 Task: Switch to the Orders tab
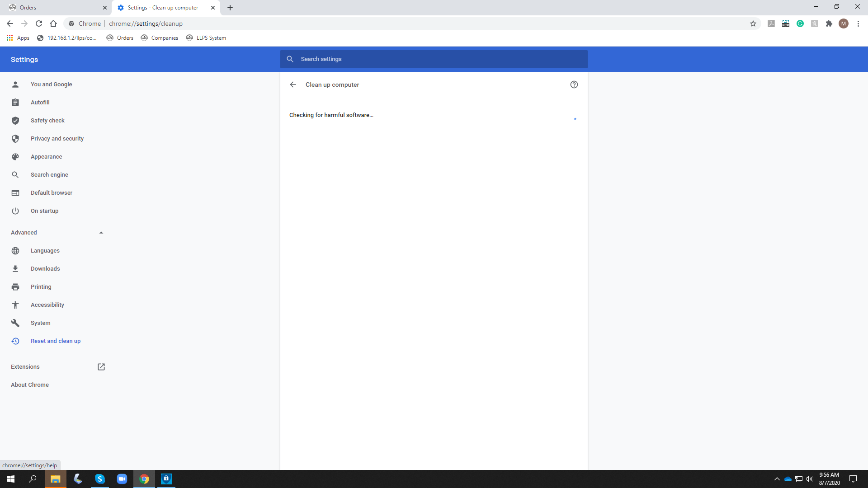click(x=54, y=8)
